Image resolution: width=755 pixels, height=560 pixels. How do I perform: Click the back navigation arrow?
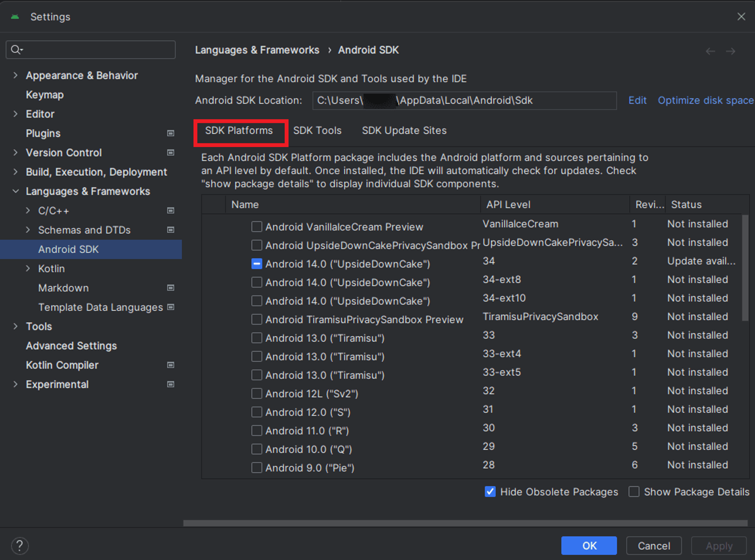click(710, 51)
